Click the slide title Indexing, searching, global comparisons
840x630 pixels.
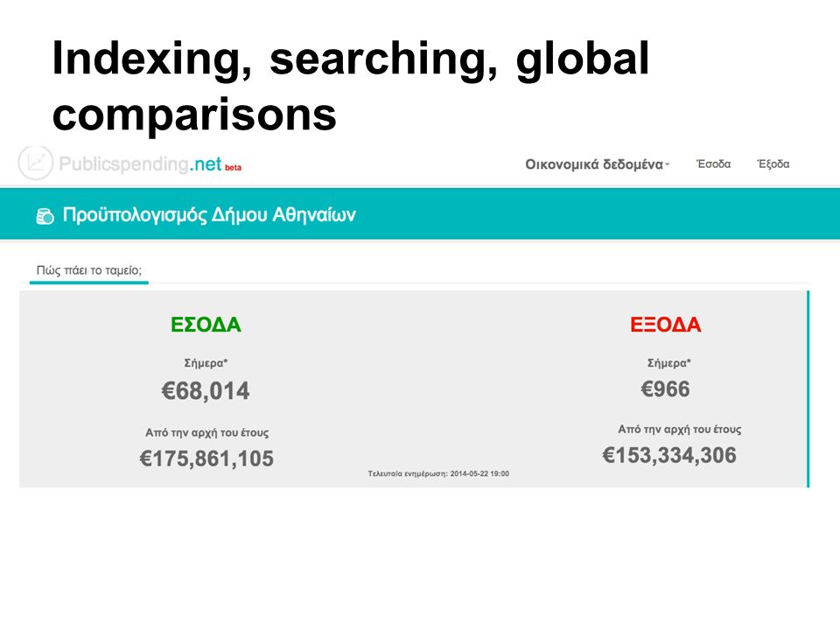coord(351,86)
